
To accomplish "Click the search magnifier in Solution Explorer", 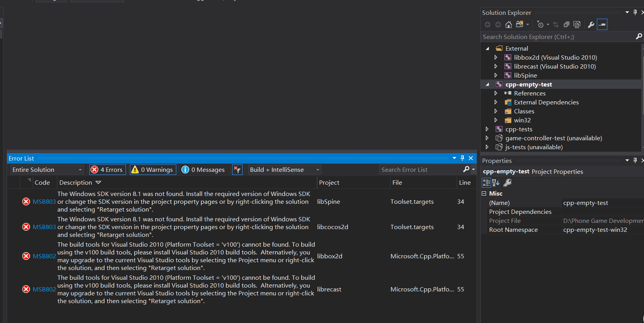I will [x=639, y=36].
